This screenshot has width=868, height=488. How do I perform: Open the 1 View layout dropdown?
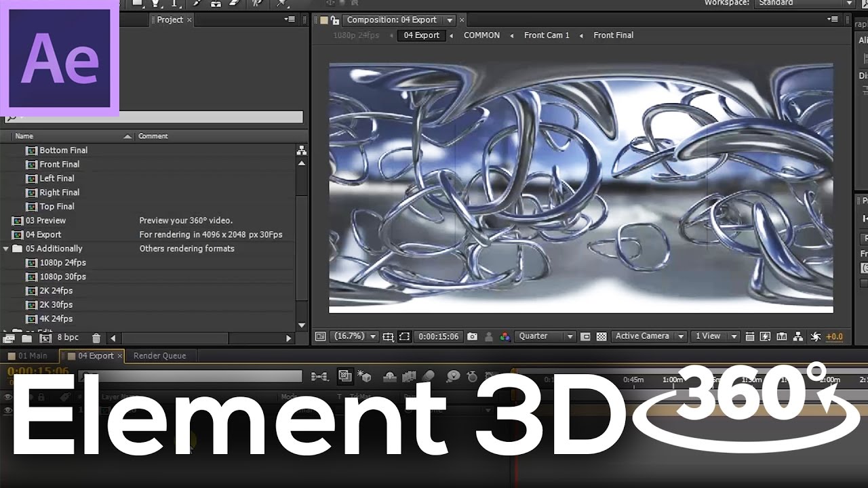(x=715, y=336)
